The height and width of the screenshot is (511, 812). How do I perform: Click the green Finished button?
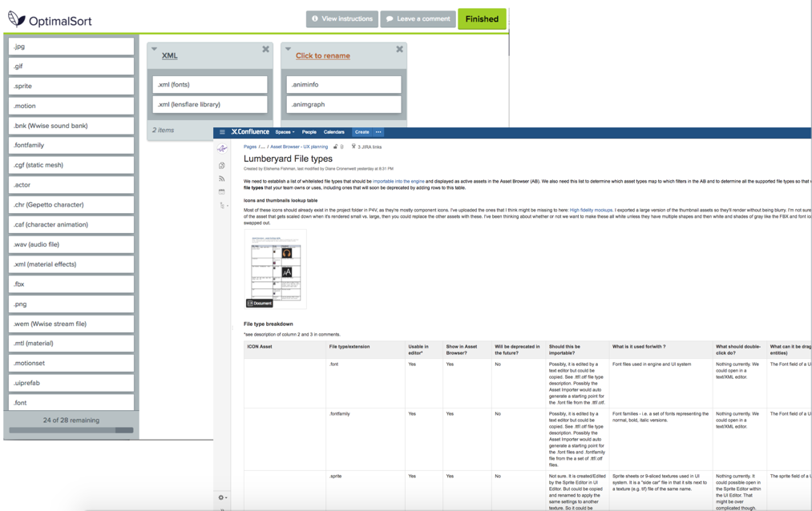(482, 19)
